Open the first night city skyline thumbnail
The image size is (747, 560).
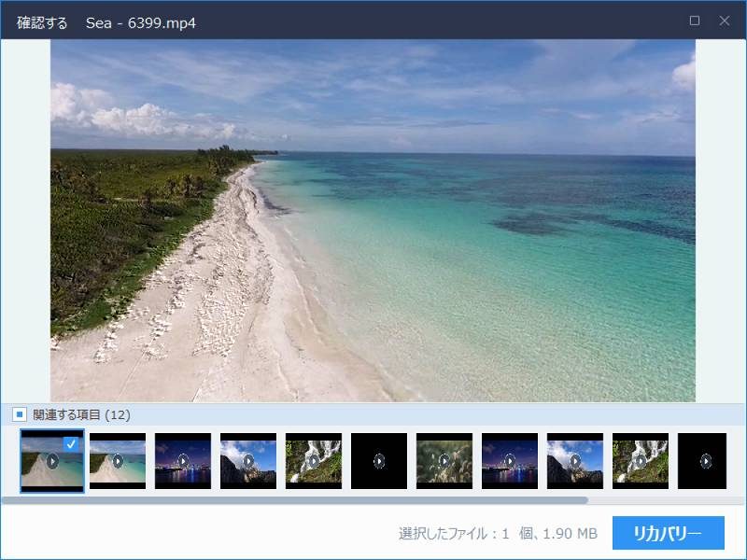tap(183, 460)
